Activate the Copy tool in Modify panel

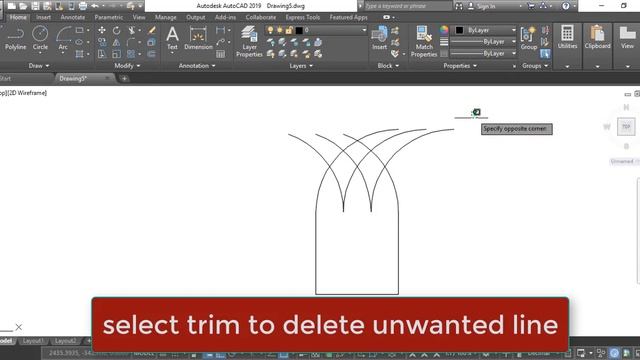(x=102, y=42)
